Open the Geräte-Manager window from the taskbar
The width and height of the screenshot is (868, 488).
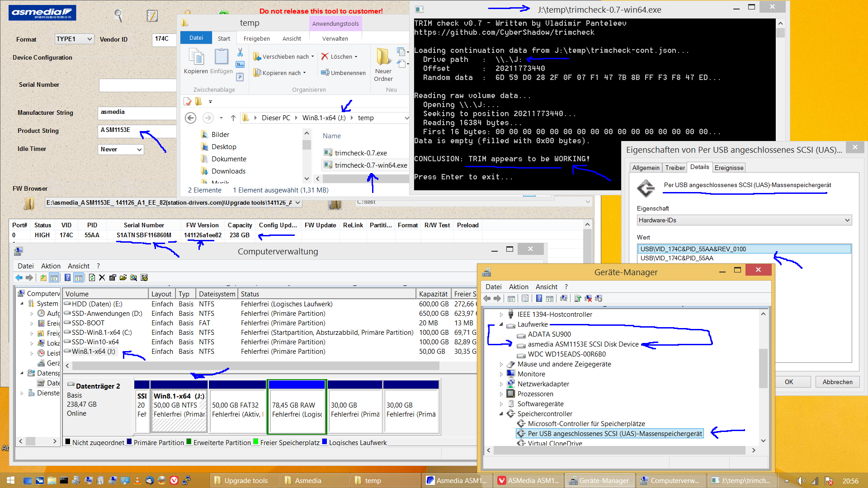pos(599,480)
